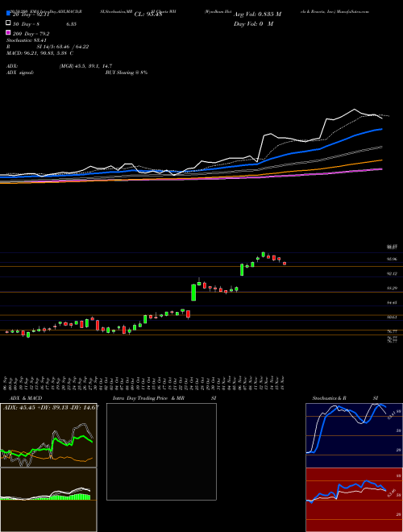The width and height of the screenshot is (403, 532).
Task: Click the 'Stochastics & R' panel title
Action: click(x=329, y=398)
